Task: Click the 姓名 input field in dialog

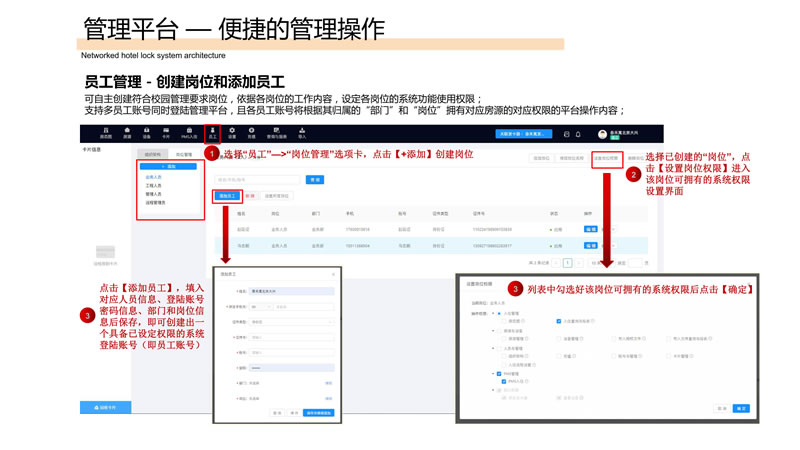Action: click(x=291, y=292)
